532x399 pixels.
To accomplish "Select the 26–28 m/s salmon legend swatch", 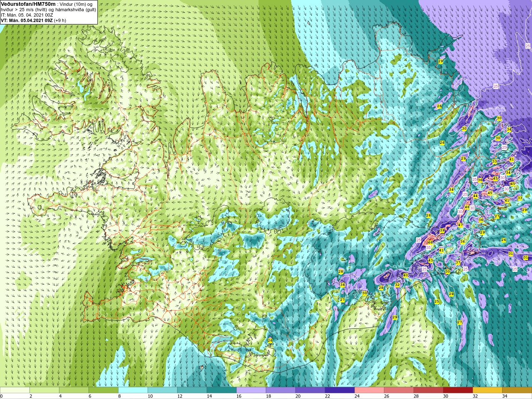I will click(x=399, y=390).
